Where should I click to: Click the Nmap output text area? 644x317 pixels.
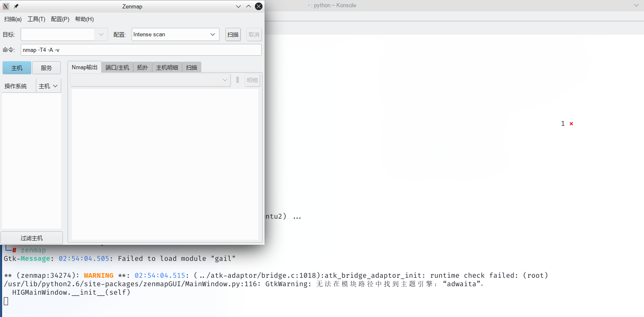point(165,164)
